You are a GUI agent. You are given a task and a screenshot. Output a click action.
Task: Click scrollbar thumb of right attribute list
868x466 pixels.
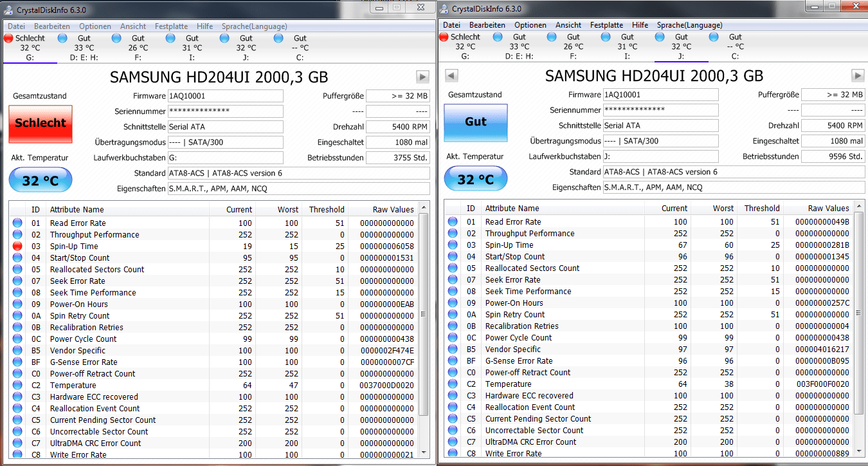[858, 313]
